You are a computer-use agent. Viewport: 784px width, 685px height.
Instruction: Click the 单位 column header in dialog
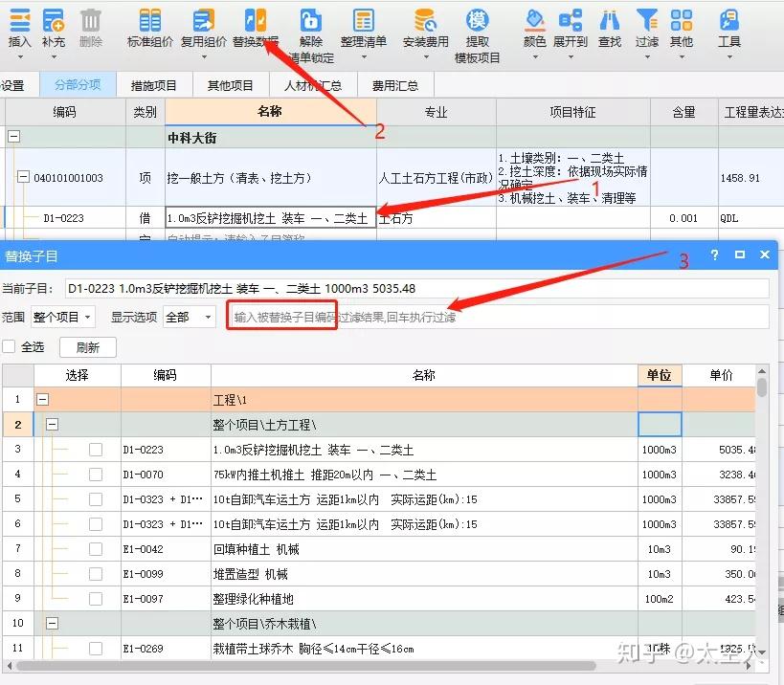tap(660, 375)
